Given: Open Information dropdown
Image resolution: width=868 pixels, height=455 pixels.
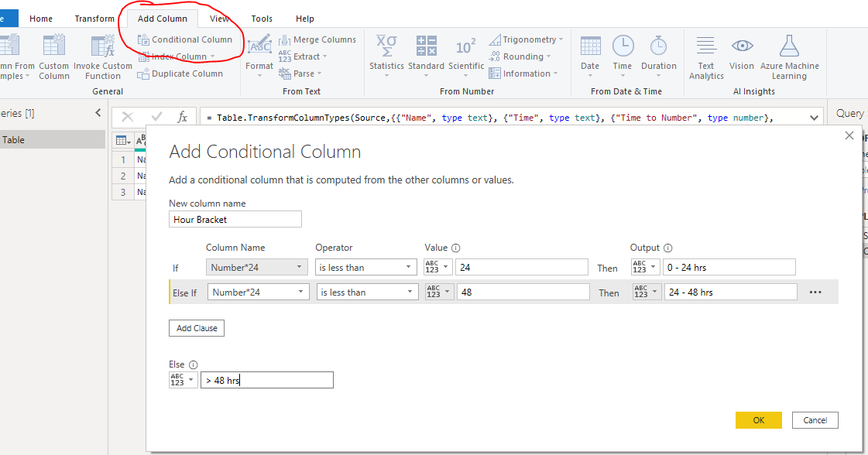Looking at the screenshot, I should click(x=523, y=74).
